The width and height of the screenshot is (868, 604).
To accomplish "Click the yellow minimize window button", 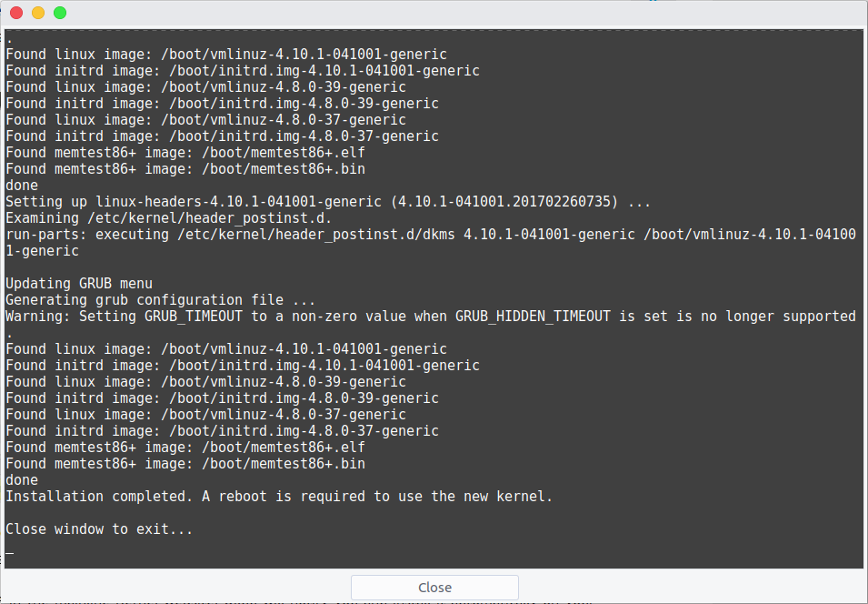I will point(38,13).
